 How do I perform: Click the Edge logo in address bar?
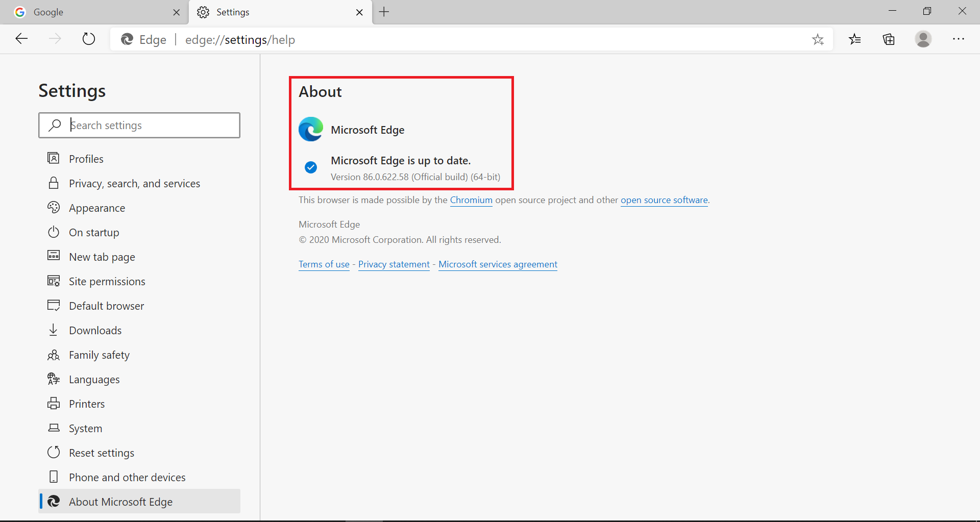[x=127, y=39]
